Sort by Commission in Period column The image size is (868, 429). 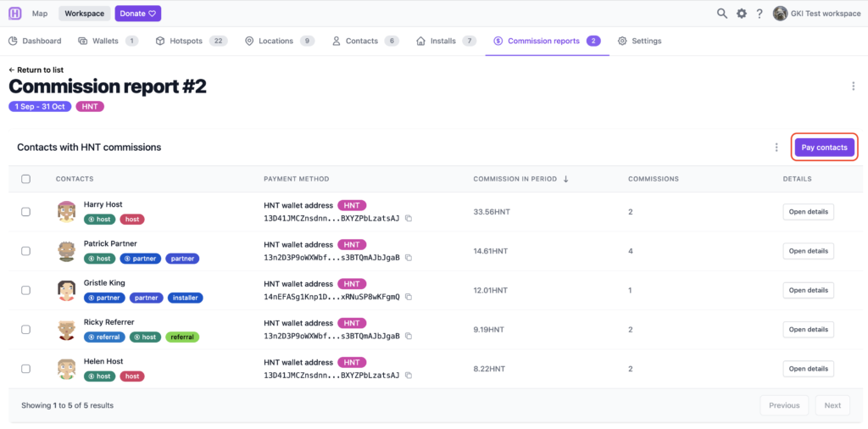(520, 179)
